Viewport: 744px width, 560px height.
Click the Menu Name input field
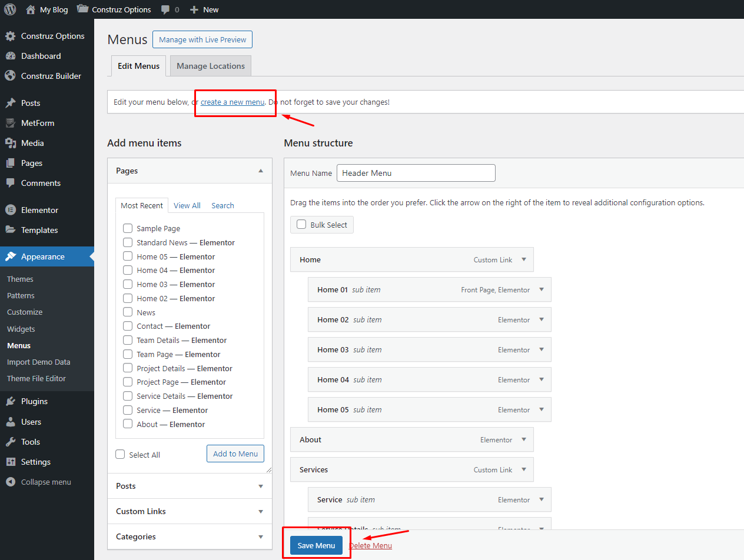[416, 173]
